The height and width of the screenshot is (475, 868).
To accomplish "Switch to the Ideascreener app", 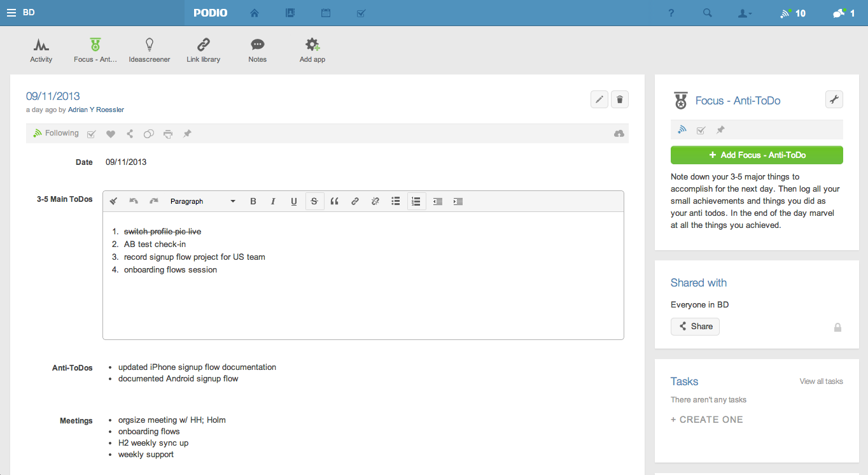I will tap(150, 50).
